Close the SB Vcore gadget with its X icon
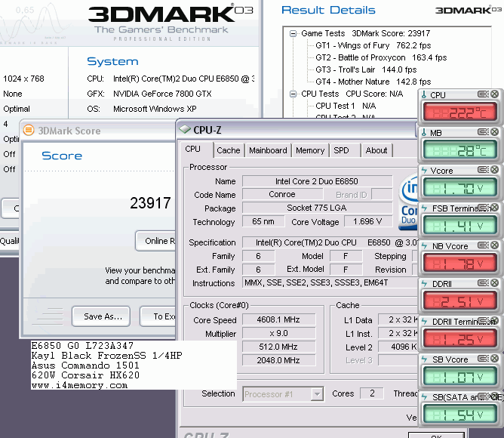The height and width of the screenshot is (438, 504). pos(495,358)
